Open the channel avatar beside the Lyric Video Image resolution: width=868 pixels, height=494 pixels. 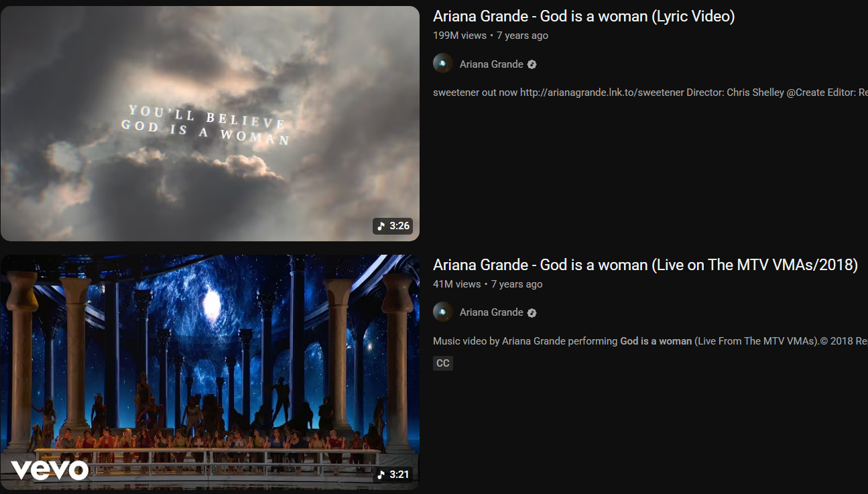[x=443, y=64]
